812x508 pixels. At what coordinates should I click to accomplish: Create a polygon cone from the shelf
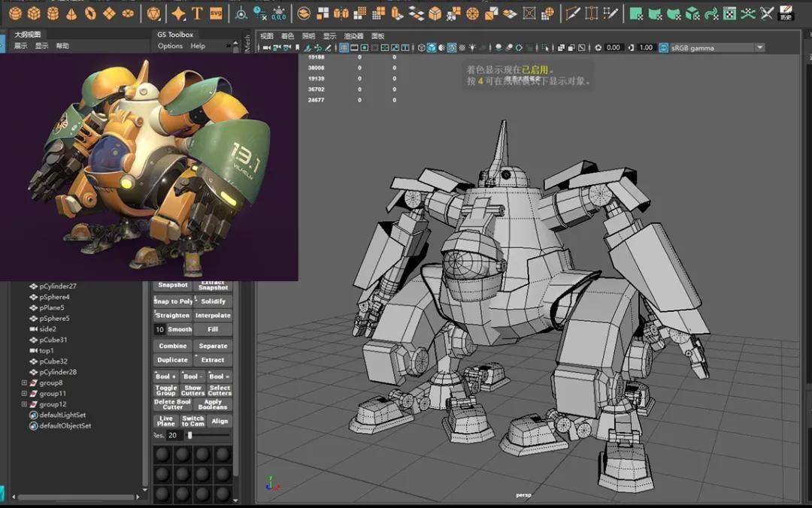pyautogui.click(x=71, y=13)
